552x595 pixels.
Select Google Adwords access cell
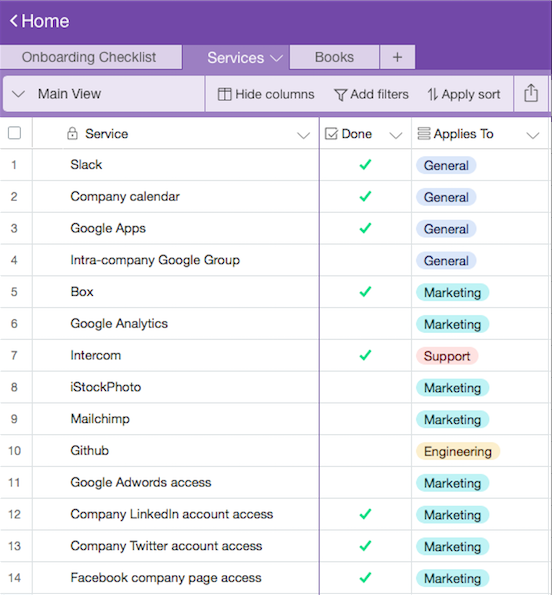pos(176,482)
